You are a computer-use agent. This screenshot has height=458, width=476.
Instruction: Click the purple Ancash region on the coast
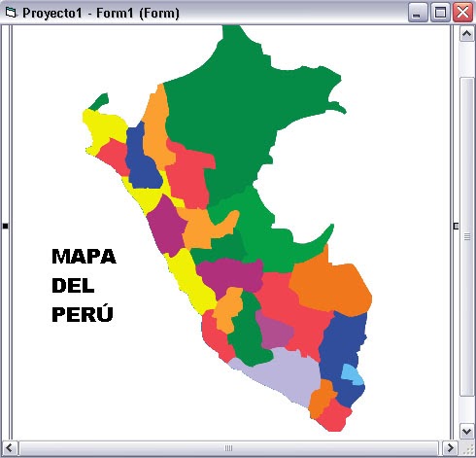point(167,227)
